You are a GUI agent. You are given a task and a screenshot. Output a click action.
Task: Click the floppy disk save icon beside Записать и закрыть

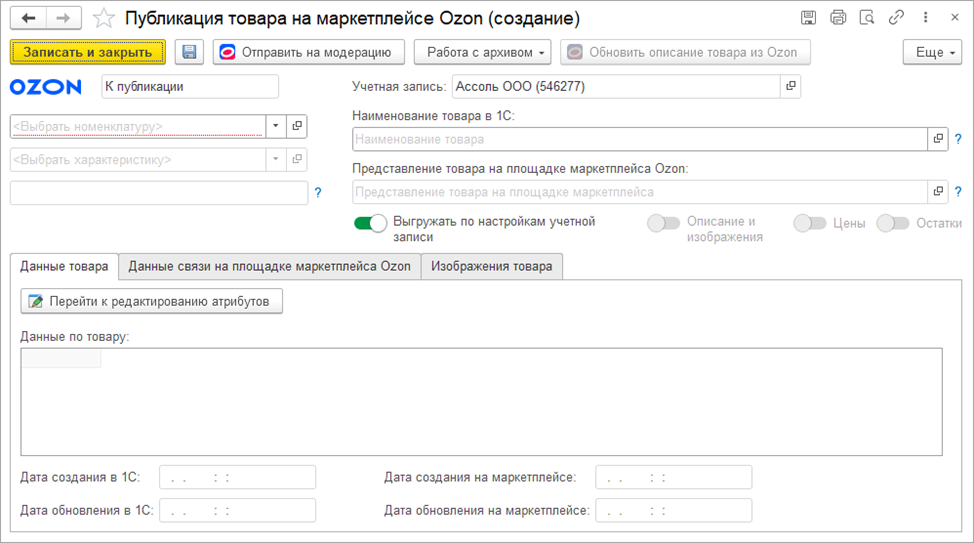point(189,52)
